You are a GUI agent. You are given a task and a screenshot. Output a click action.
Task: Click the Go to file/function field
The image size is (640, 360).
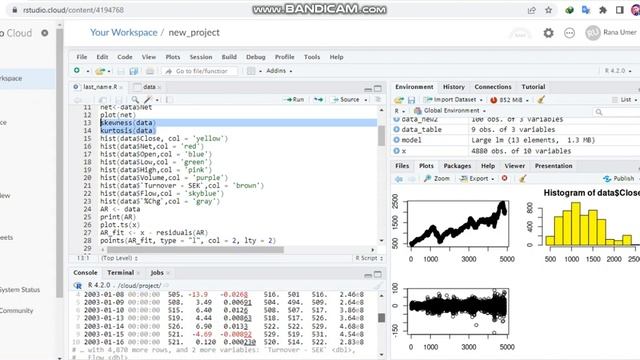click(x=201, y=71)
